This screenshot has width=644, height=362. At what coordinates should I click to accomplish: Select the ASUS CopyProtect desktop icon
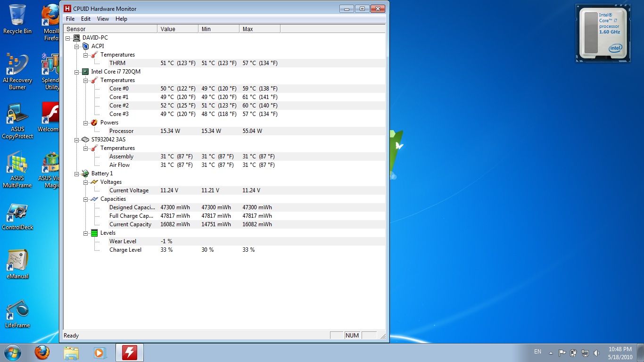pyautogui.click(x=17, y=121)
